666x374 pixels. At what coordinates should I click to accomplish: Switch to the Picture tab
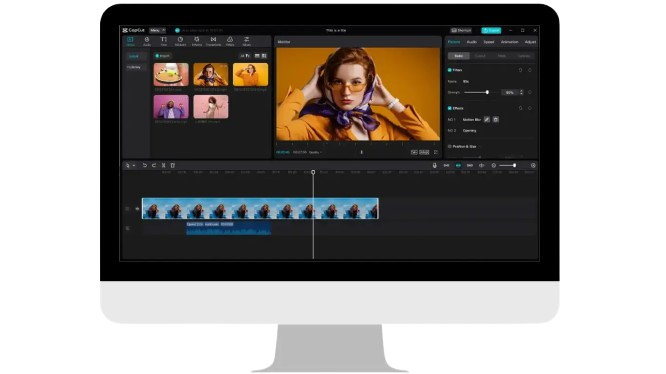pos(454,42)
